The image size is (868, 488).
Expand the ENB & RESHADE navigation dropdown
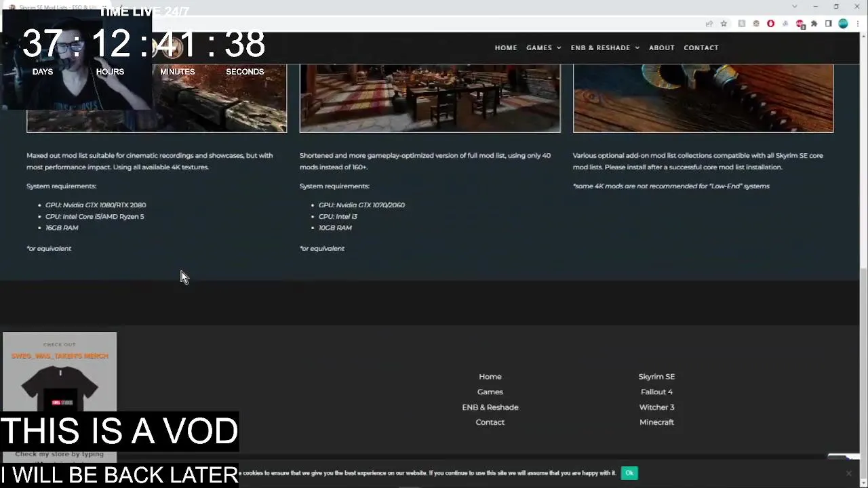(605, 47)
